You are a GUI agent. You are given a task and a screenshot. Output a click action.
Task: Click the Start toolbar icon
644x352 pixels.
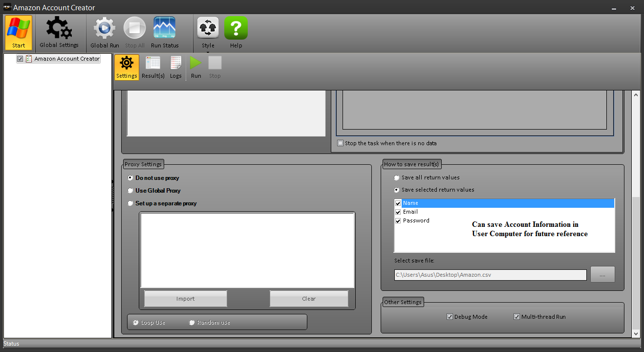pyautogui.click(x=19, y=33)
